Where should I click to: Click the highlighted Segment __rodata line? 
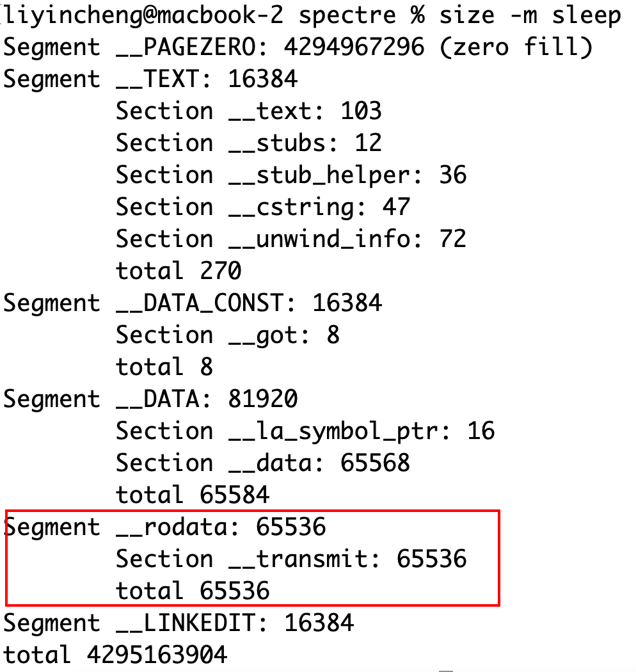[x=164, y=527]
